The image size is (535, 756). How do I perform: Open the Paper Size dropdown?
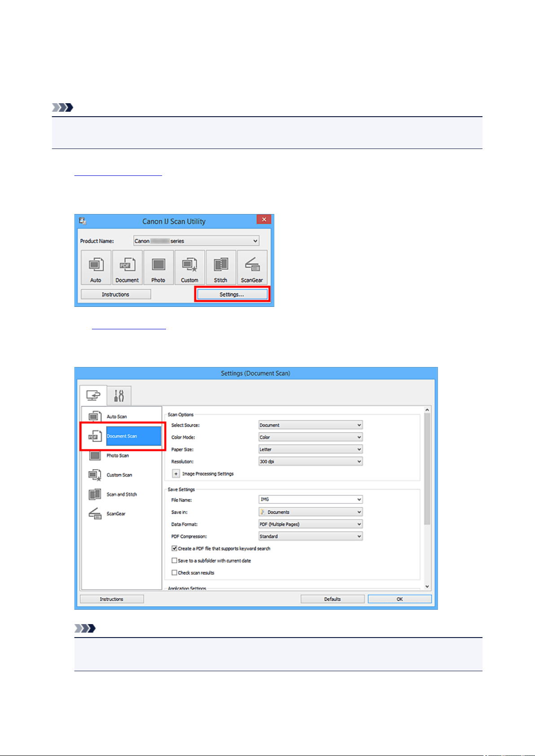311,449
